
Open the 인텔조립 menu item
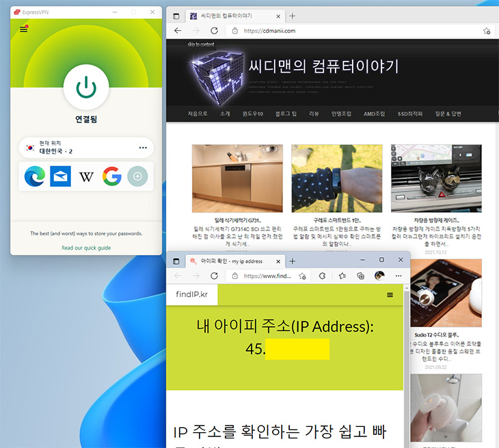341,114
